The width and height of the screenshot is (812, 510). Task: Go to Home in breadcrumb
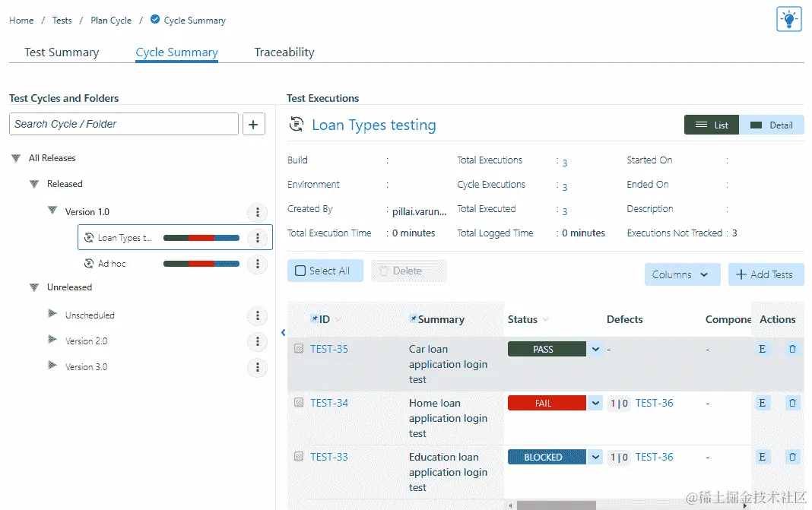pyautogui.click(x=21, y=21)
